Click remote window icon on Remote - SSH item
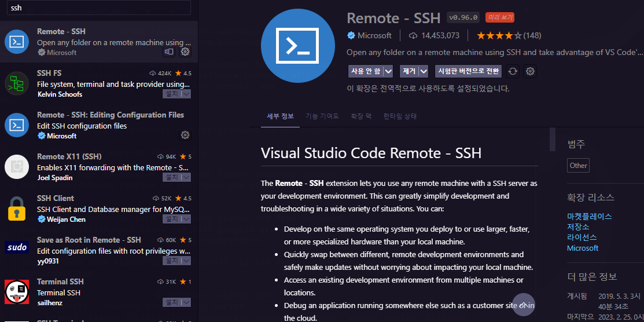 click(x=169, y=52)
